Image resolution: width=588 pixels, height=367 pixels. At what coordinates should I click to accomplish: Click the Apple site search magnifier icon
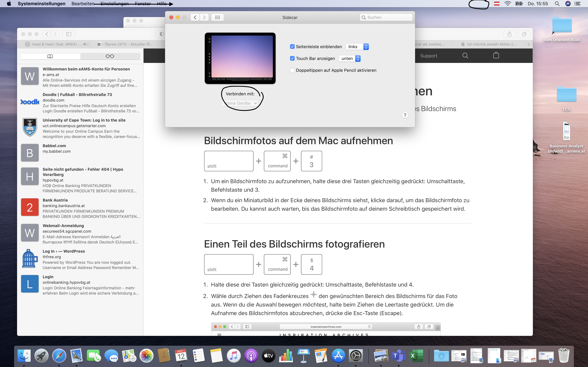(x=465, y=56)
